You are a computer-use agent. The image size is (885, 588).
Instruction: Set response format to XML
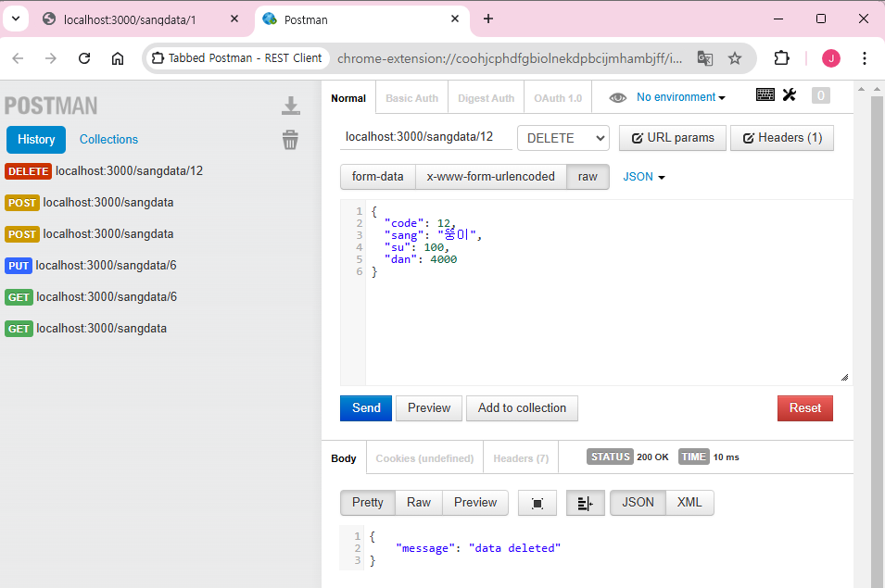pyautogui.click(x=689, y=502)
